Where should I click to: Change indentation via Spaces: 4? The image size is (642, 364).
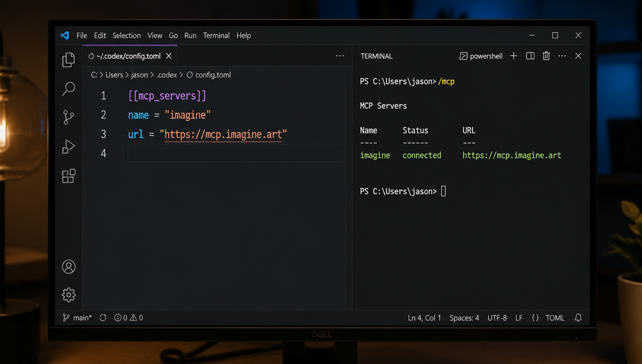coord(464,318)
